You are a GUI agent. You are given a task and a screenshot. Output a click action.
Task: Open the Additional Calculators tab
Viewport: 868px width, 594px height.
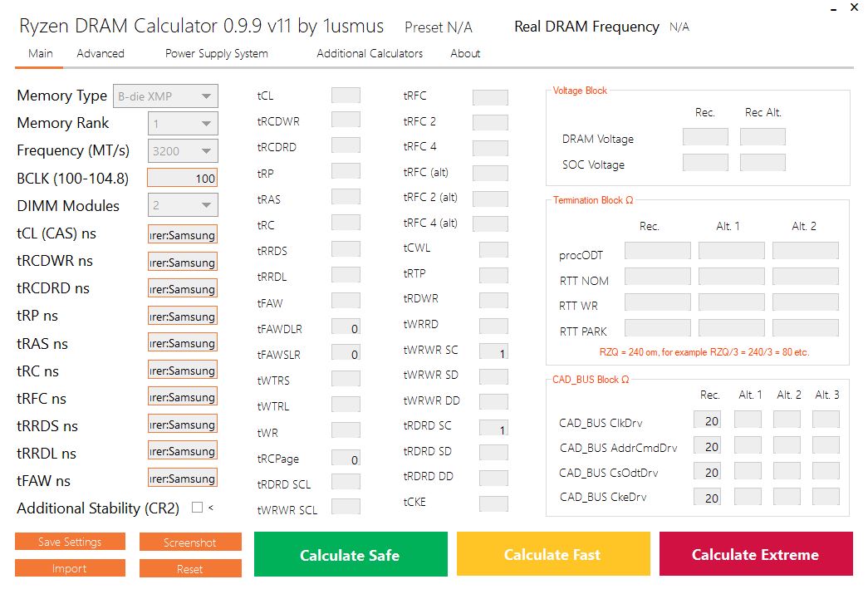pos(370,54)
